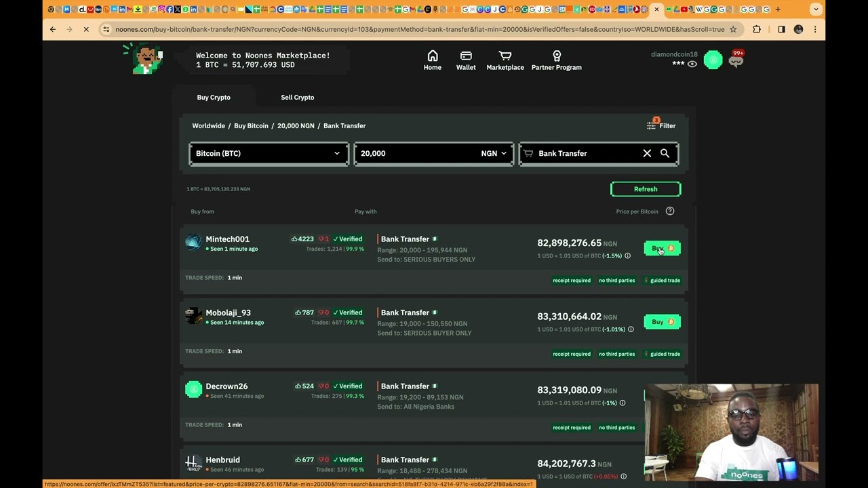Open the Bitcoin (BTC) cryptocurrency dropdown
Viewport: 868px width, 488px height.
[x=269, y=153]
